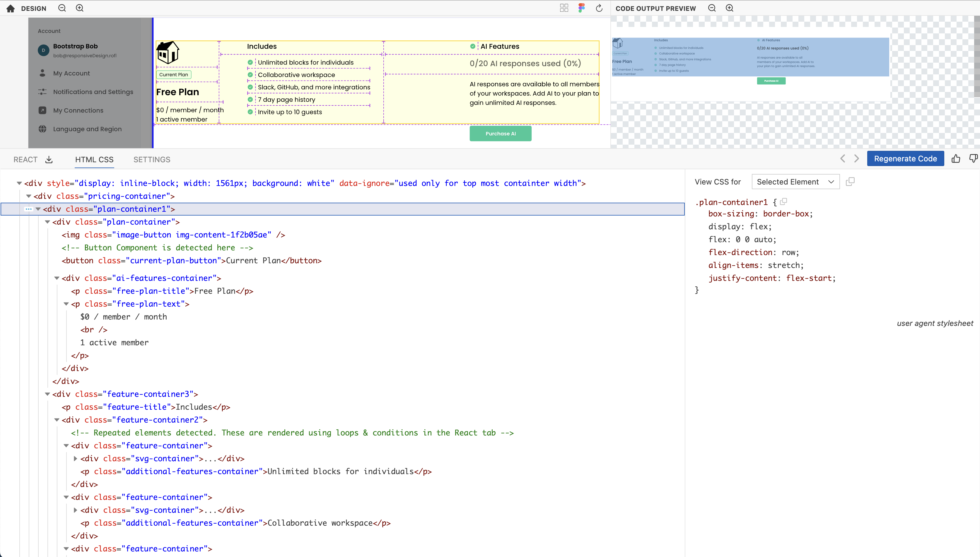
Task: Zoom in the Design panel
Action: point(80,8)
